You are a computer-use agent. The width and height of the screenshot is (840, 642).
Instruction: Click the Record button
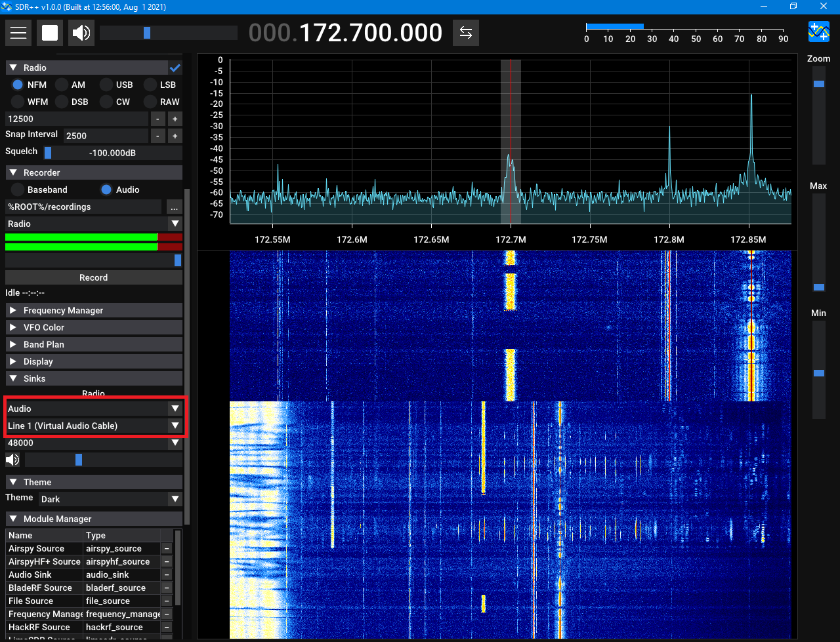[x=94, y=277]
